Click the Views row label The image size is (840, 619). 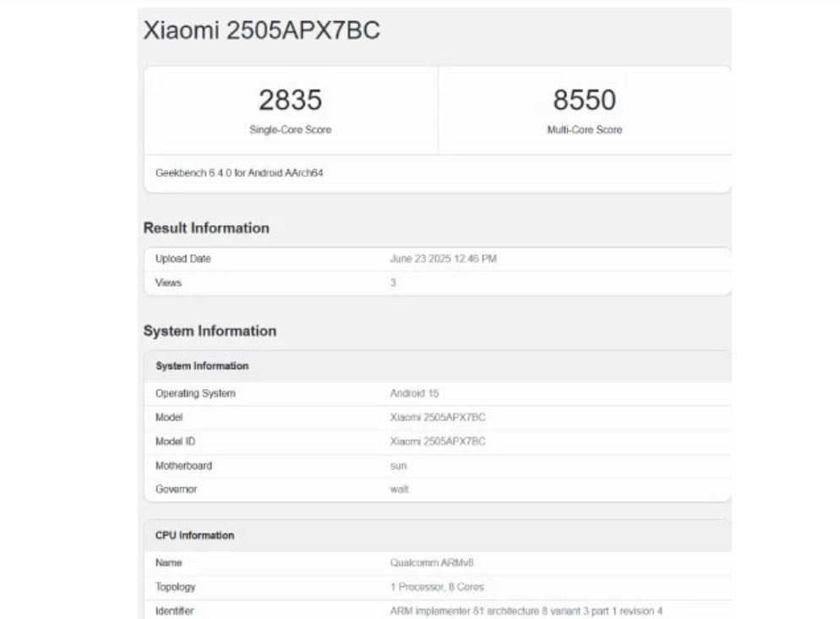click(168, 283)
